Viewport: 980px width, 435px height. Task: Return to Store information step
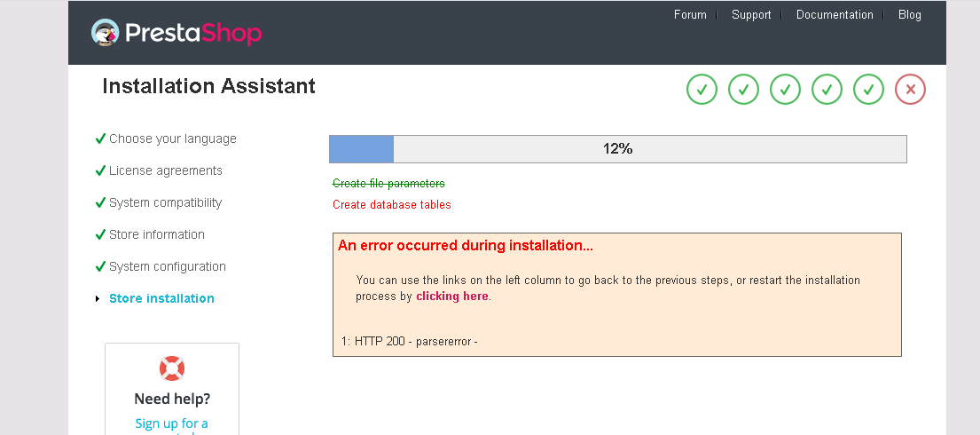(156, 234)
